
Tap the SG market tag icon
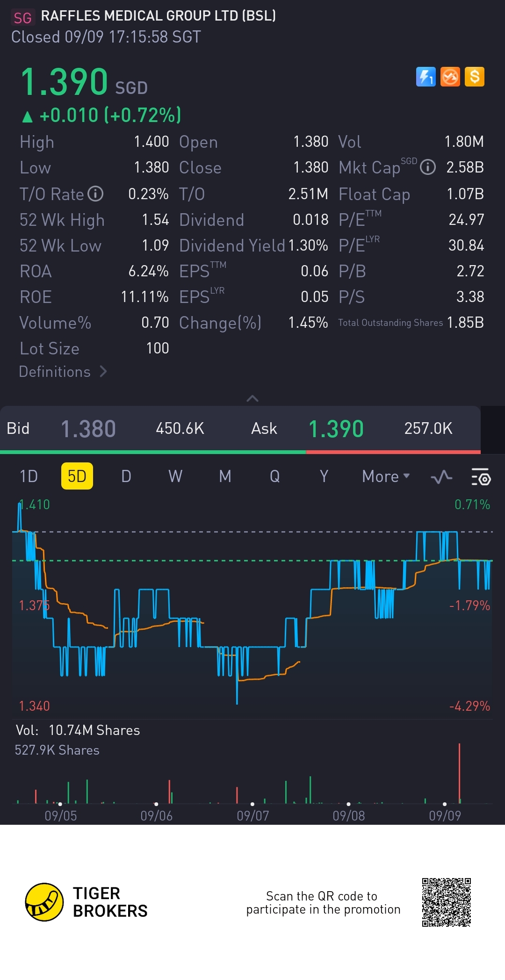(22, 18)
